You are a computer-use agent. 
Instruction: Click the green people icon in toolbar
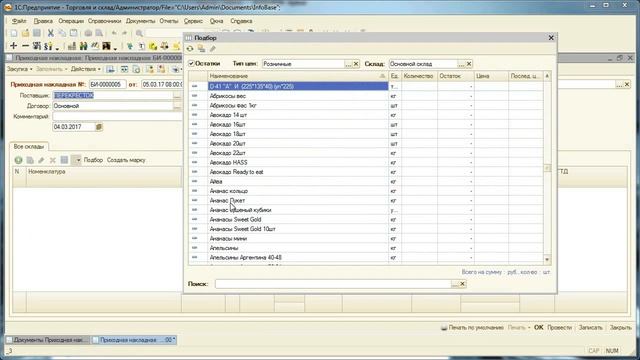(83, 46)
